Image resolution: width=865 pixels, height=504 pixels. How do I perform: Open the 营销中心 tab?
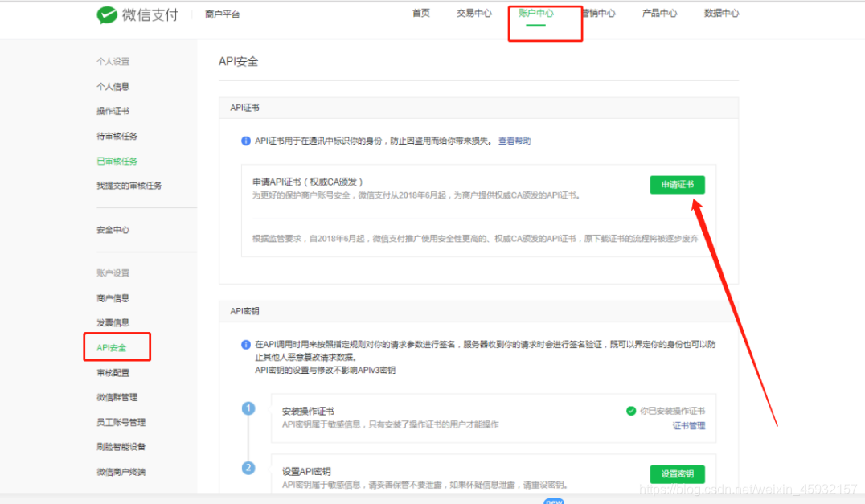tap(599, 13)
